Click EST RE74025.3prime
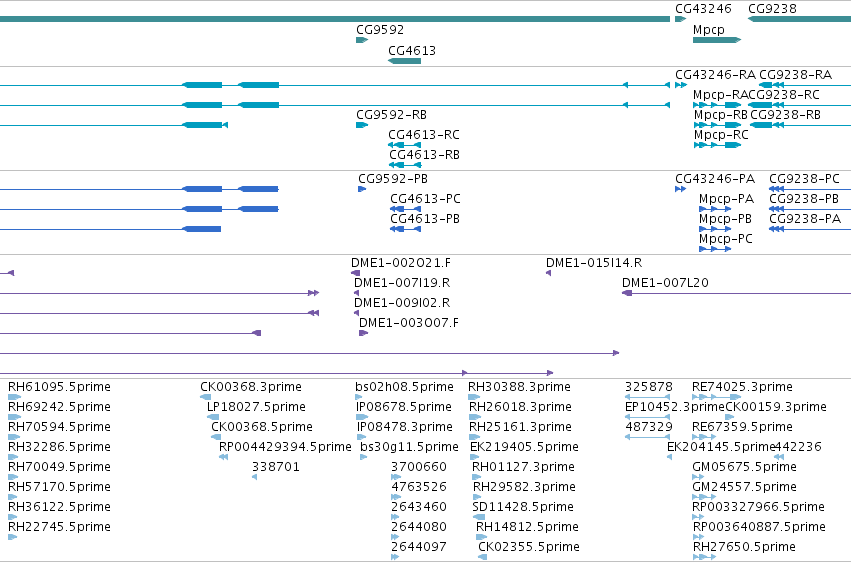The width and height of the screenshot is (851, 562). 716,398
